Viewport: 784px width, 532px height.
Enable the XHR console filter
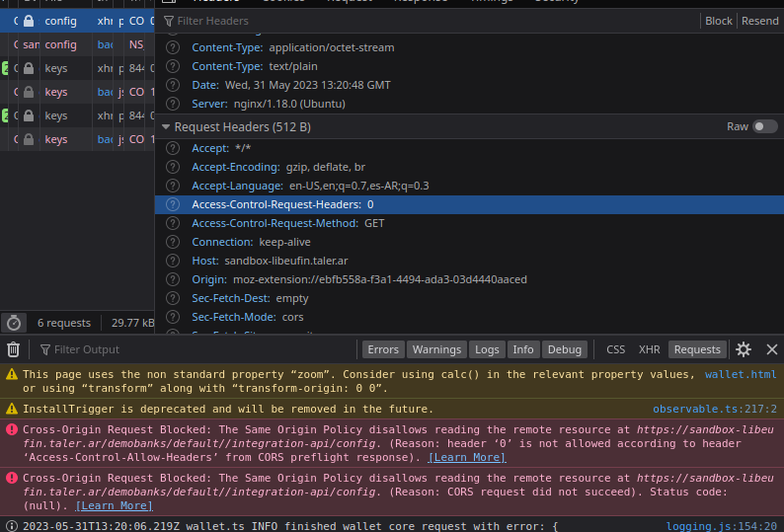point(649,349)
